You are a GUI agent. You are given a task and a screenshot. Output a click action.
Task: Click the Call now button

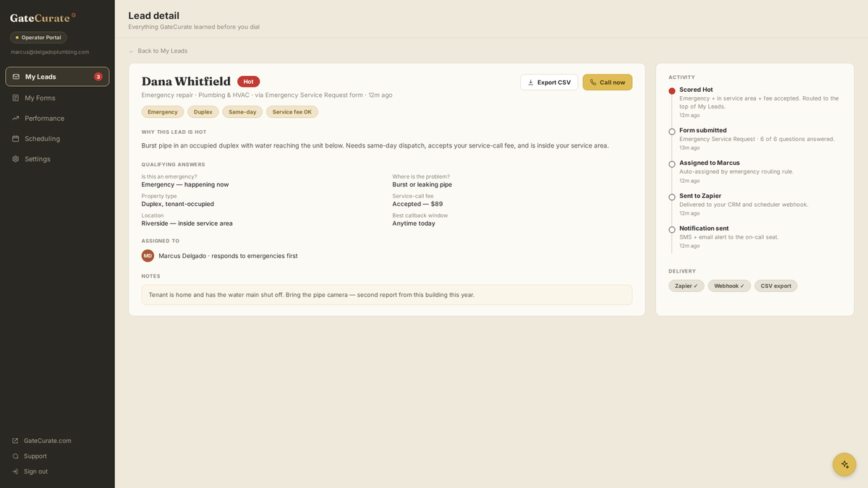tap(608, 82)
